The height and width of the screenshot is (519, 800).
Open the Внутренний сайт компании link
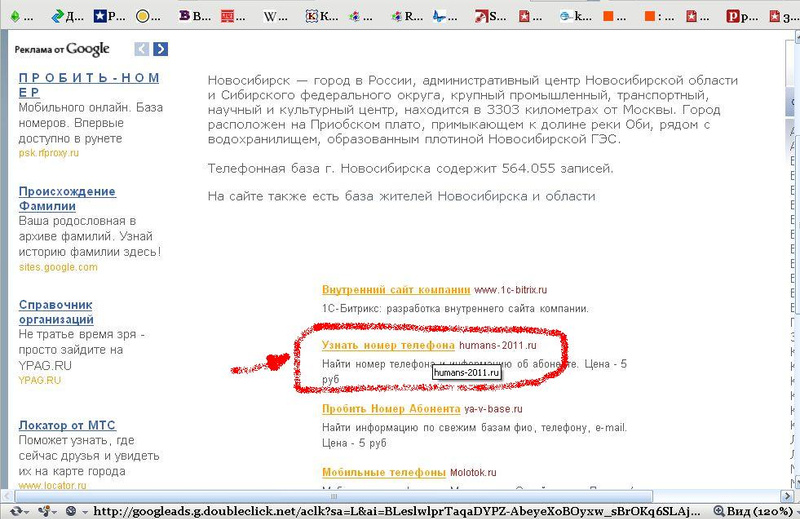coord(396,289)
